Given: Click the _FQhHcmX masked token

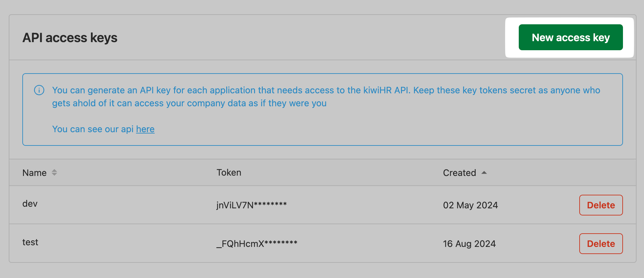Looking at the screenshot, I should [257, 244].
